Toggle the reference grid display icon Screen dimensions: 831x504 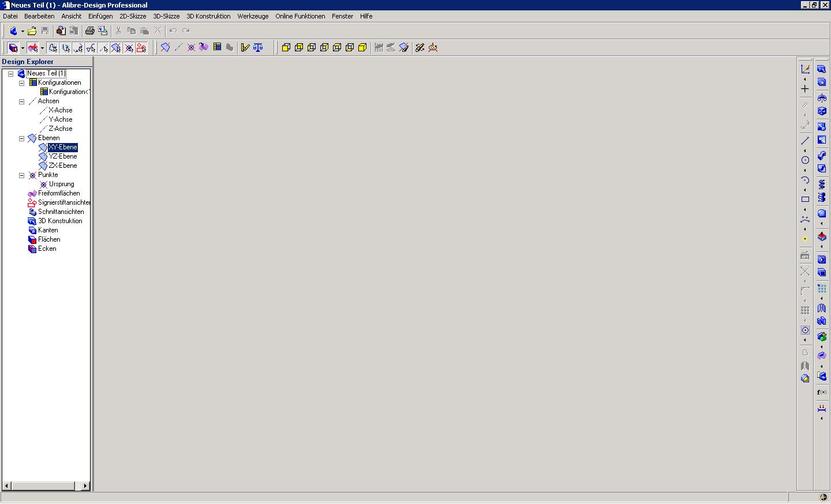(379, 48)
